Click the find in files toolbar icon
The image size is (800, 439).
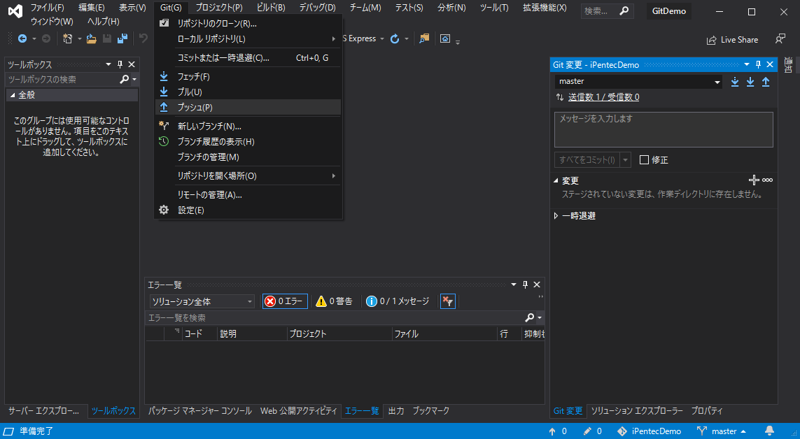424,39
